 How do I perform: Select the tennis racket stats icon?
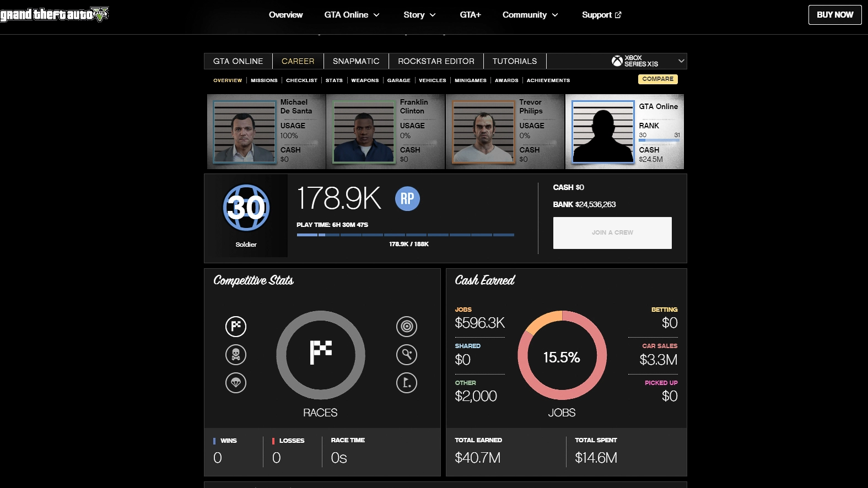pos(407,354)
